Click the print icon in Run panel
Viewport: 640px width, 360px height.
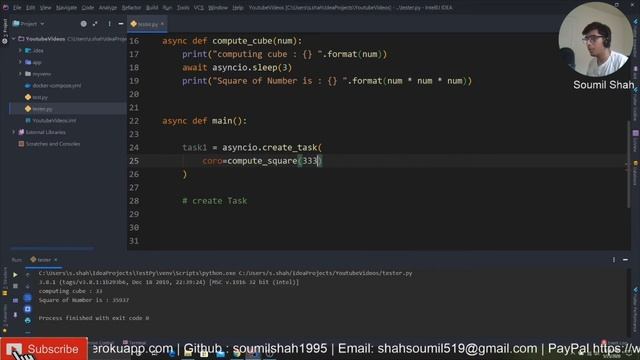click(27, 320)
